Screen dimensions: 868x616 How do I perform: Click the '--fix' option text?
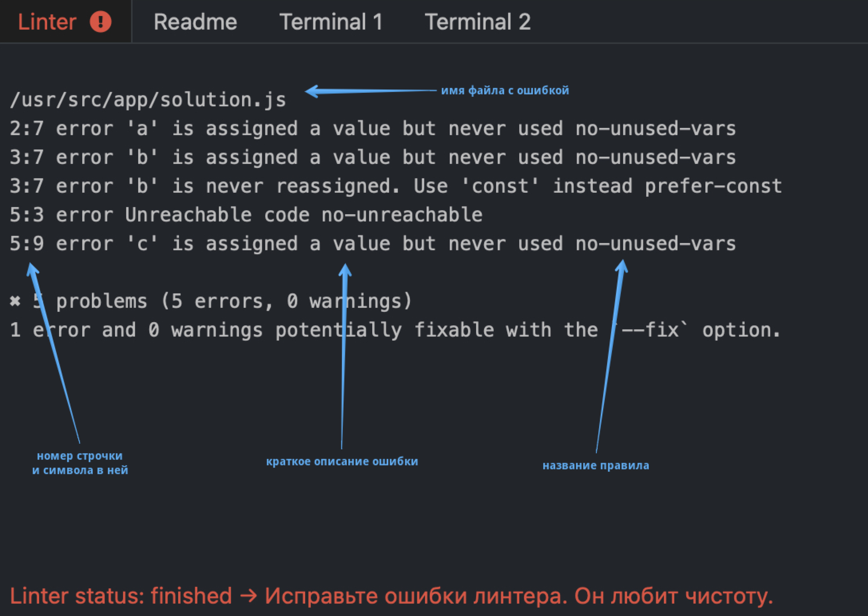[650, 330]
